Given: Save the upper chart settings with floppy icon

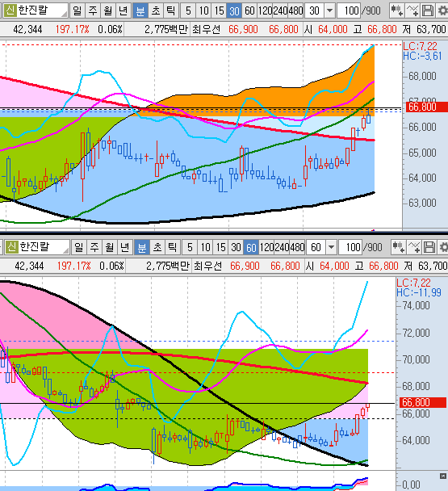Looking at the screenshot, I should (x=427, y=10).
